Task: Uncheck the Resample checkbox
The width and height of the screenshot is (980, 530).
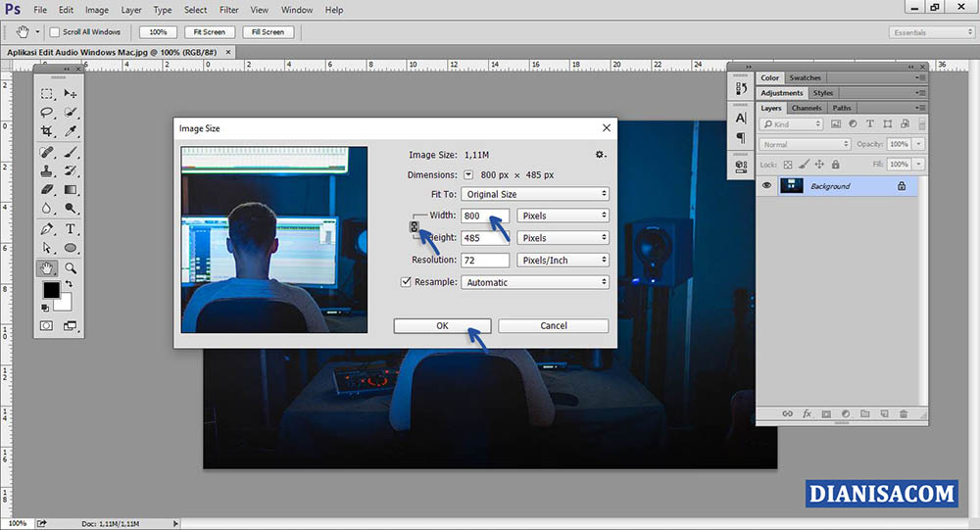Action: [x=407, y=282]
